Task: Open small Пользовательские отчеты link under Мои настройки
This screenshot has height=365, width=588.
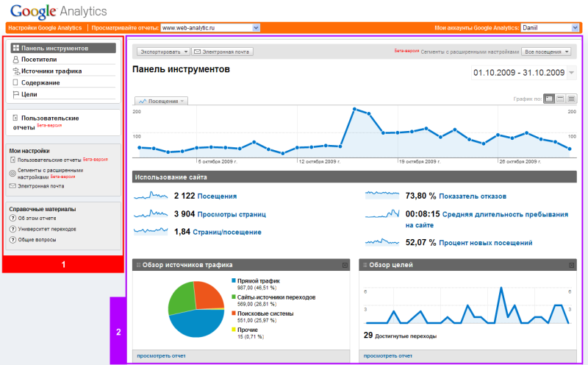Action: (49, 160)
